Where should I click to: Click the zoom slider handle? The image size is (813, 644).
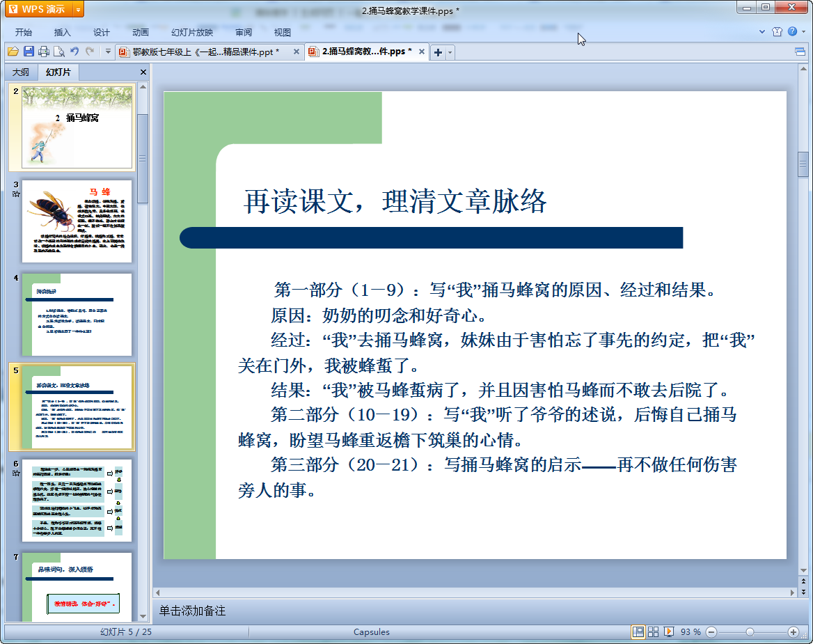750,631
